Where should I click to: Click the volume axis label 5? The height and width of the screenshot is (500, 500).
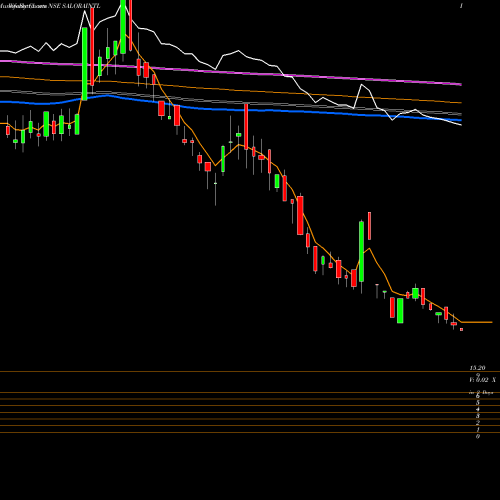tap(478, 403)
